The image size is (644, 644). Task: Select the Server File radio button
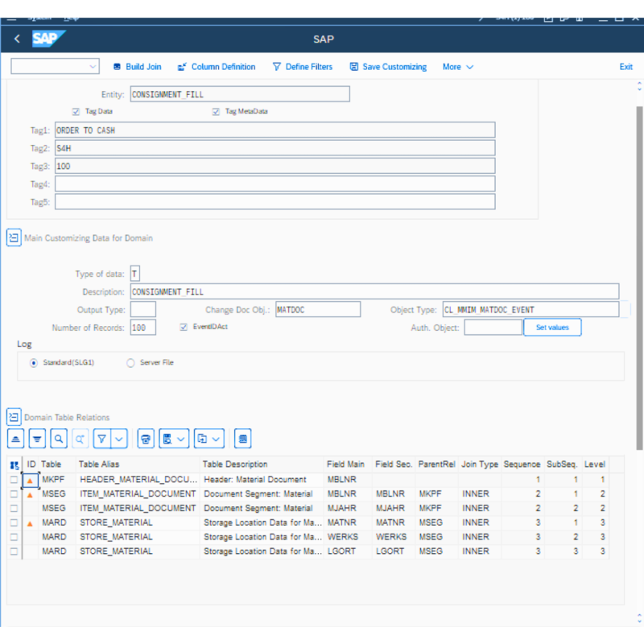pyautogui.click(x=130, y=363)
